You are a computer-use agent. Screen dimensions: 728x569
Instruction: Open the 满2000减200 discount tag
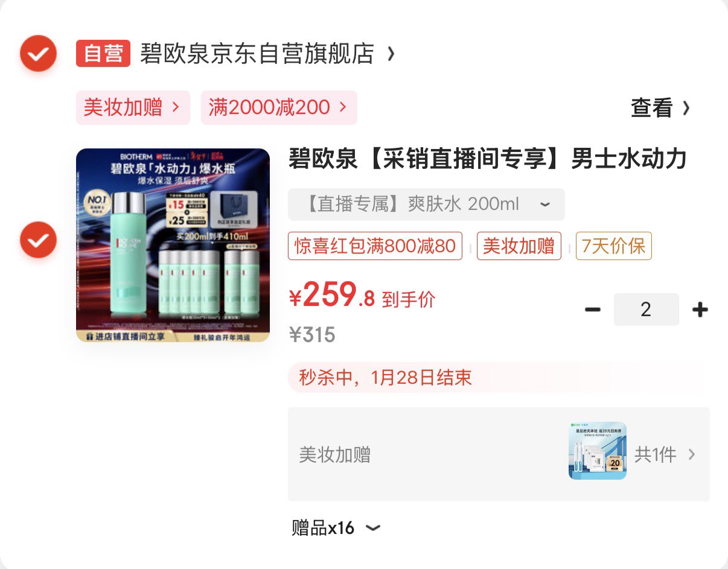tap(279, 108)
